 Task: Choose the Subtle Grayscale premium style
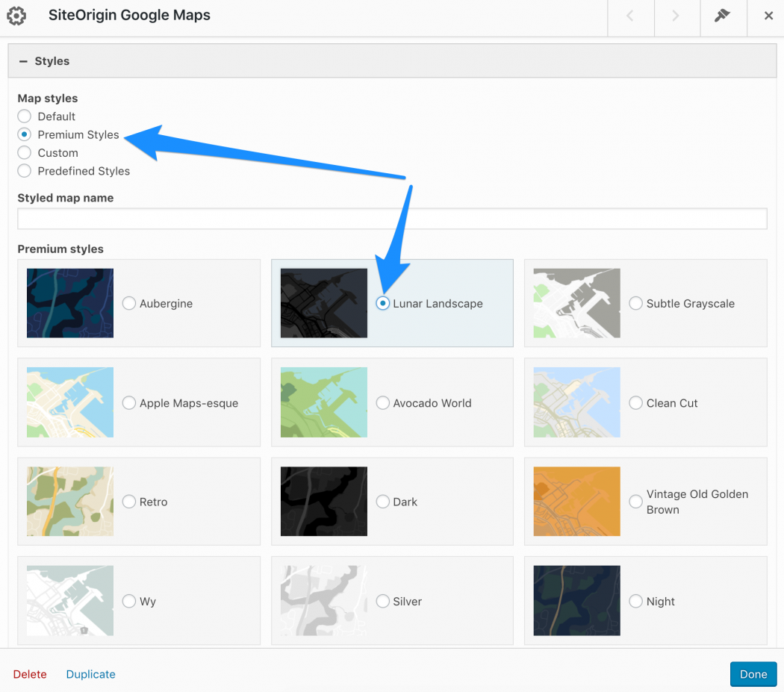635,303
